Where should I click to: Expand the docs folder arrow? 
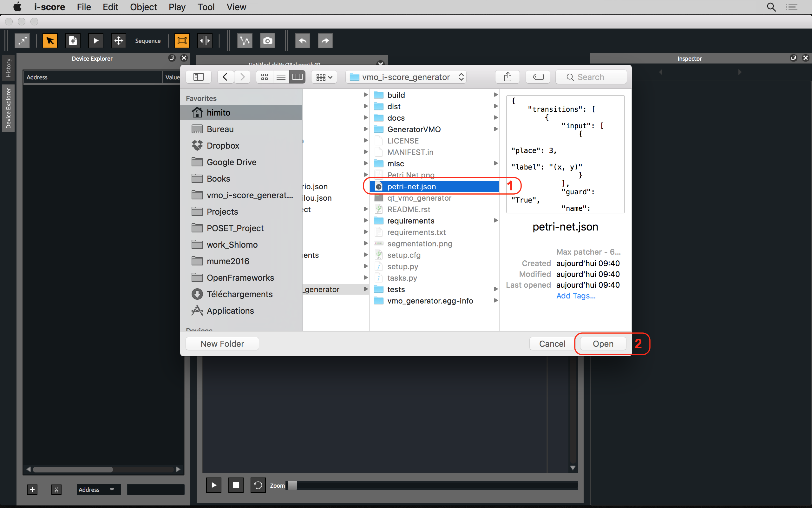pyautogui.click(x=495, y=117)
